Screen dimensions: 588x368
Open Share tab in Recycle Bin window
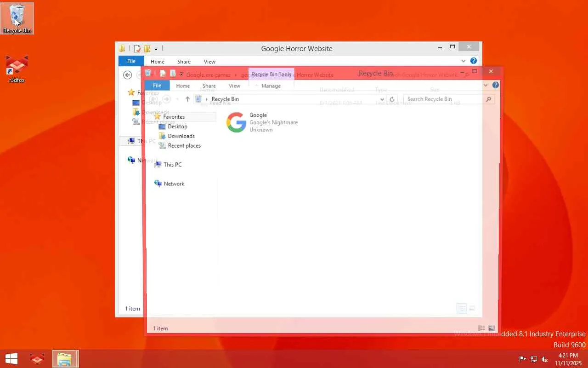click(209, 86)
